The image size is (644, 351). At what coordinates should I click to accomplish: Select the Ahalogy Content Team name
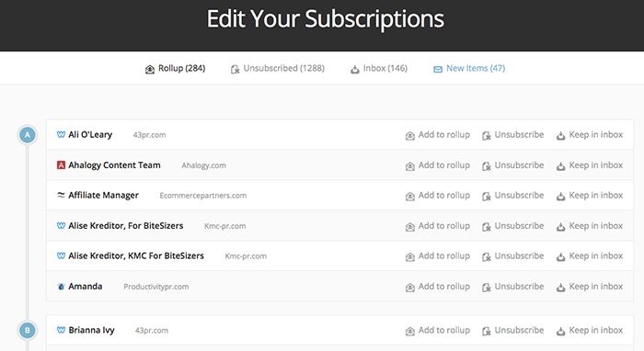pos(115,165)
